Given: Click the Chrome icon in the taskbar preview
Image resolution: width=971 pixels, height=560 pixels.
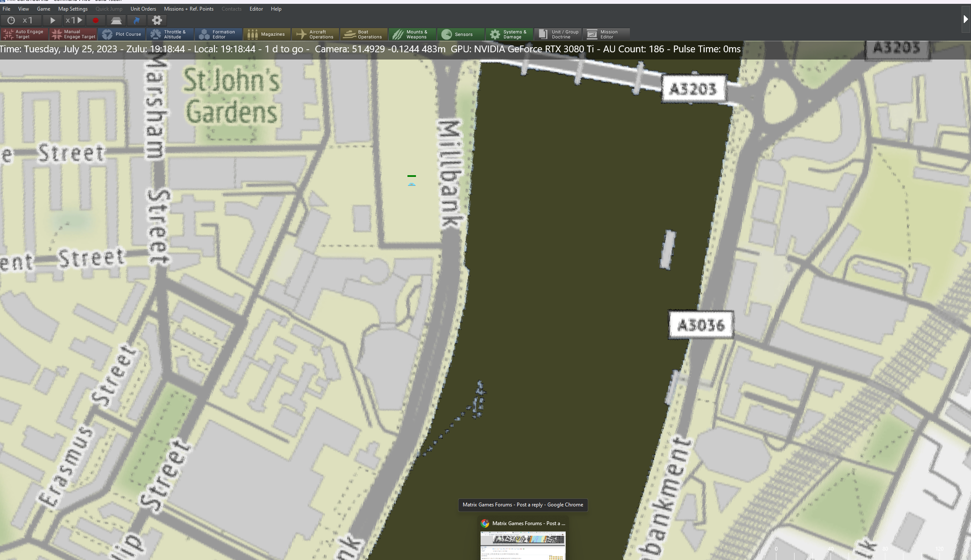Looking at the screenshot, I should (x=485, y=523).
